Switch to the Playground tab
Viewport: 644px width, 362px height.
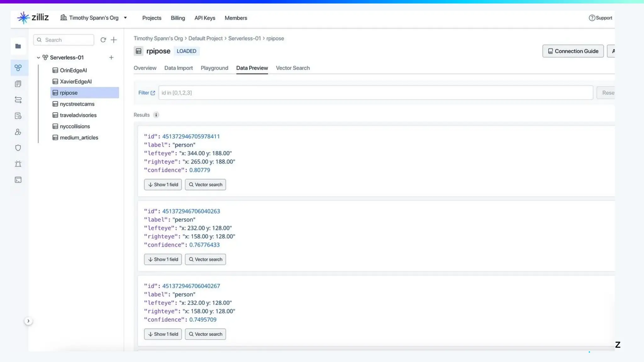[x=214, y=68]
